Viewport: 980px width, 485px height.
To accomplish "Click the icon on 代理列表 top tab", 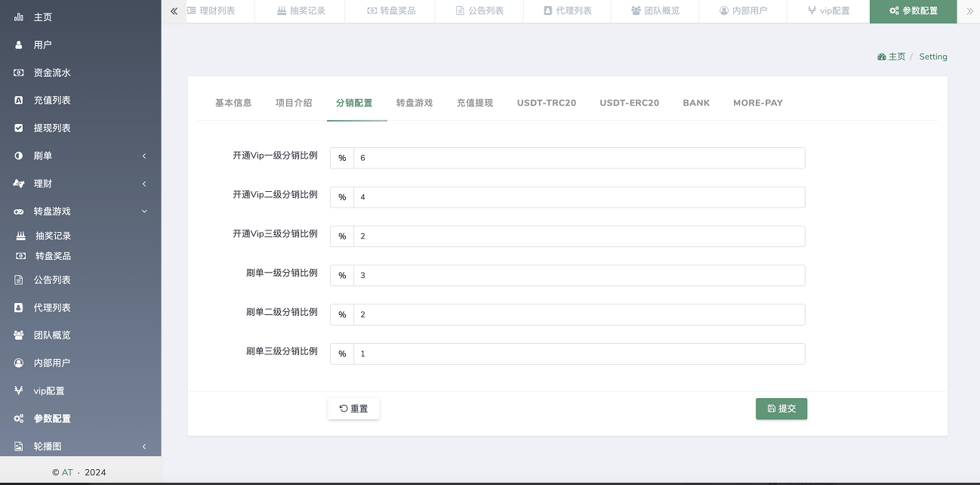I will coord(548,11).
